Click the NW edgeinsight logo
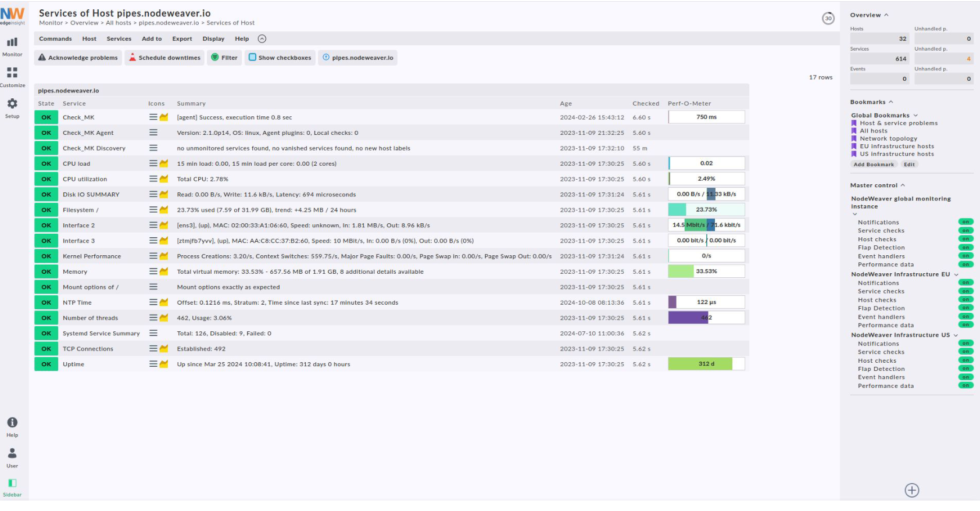980x511 pixels. click(12, 16)
